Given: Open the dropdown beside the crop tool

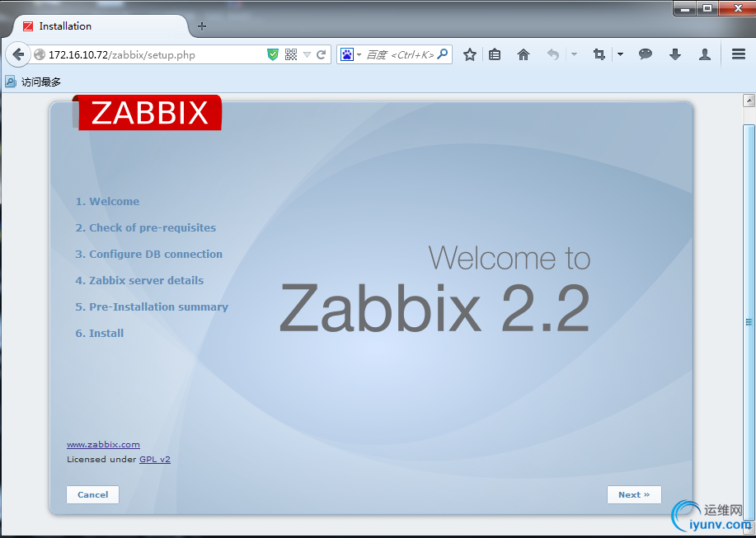Looking at the screenshot, I should (621, 54).
